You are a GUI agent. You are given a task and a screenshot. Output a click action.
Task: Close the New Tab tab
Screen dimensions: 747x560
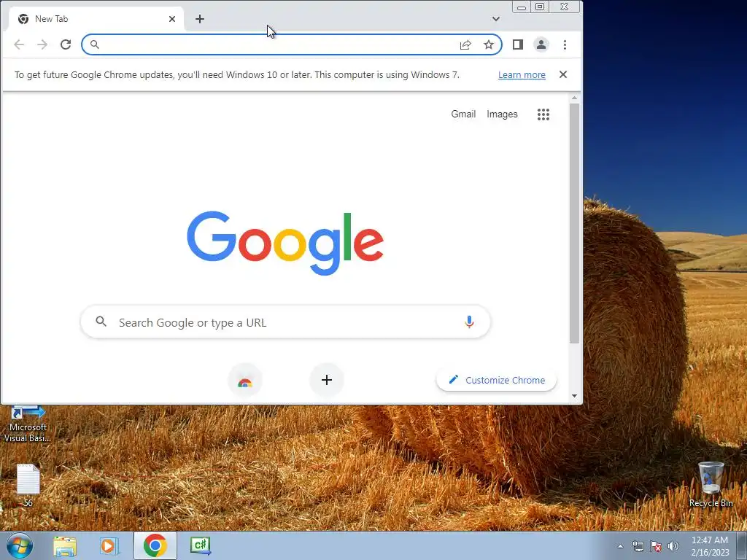172,19
